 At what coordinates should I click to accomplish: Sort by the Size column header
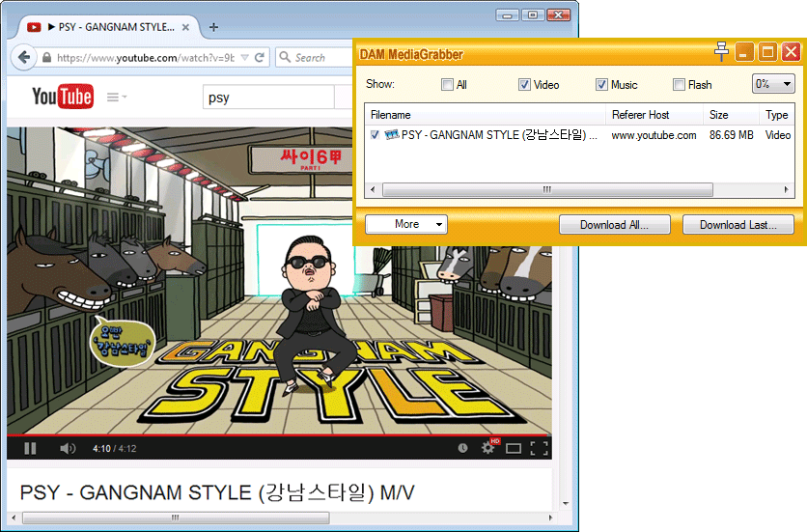pyautogui.click(x=732, y=115)
